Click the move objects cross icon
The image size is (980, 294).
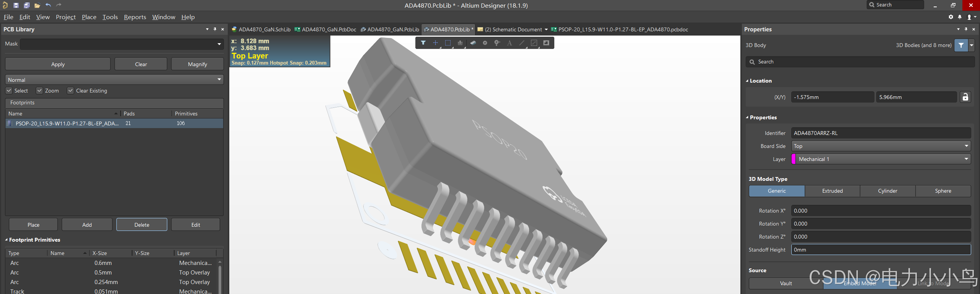pos(435,43)
